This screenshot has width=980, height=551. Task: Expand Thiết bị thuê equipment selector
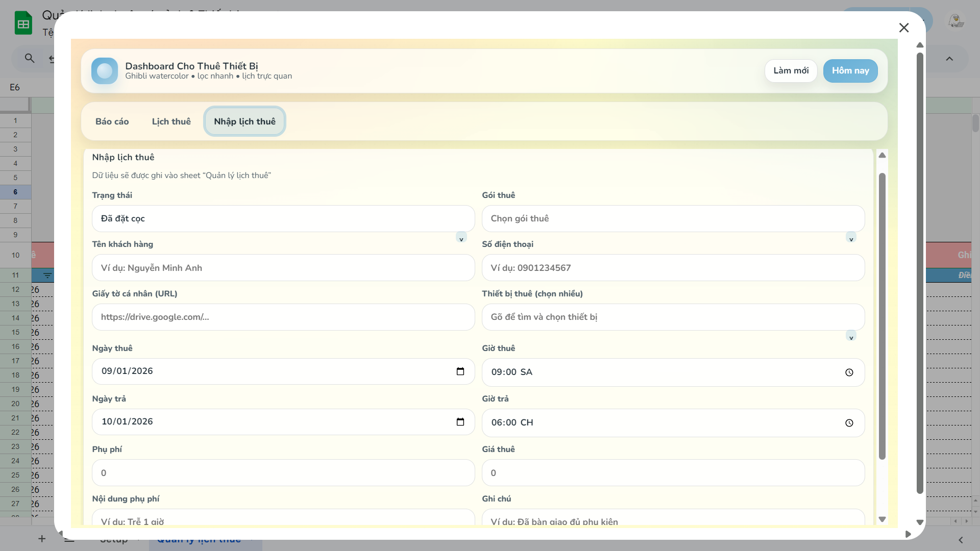tap(851, 337)
